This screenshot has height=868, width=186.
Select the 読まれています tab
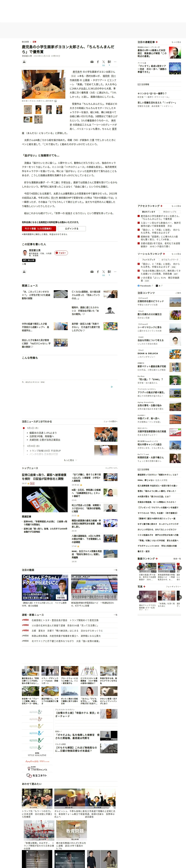point(148,212)
